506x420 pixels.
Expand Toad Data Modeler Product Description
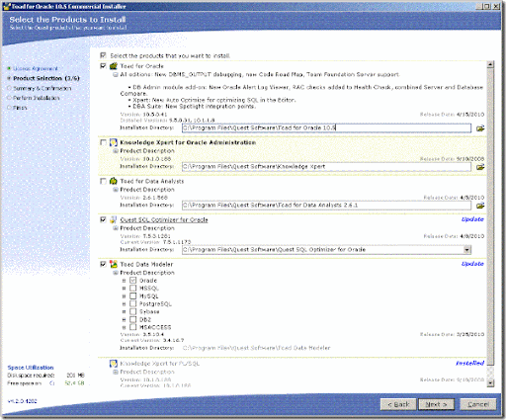(116, 273)
